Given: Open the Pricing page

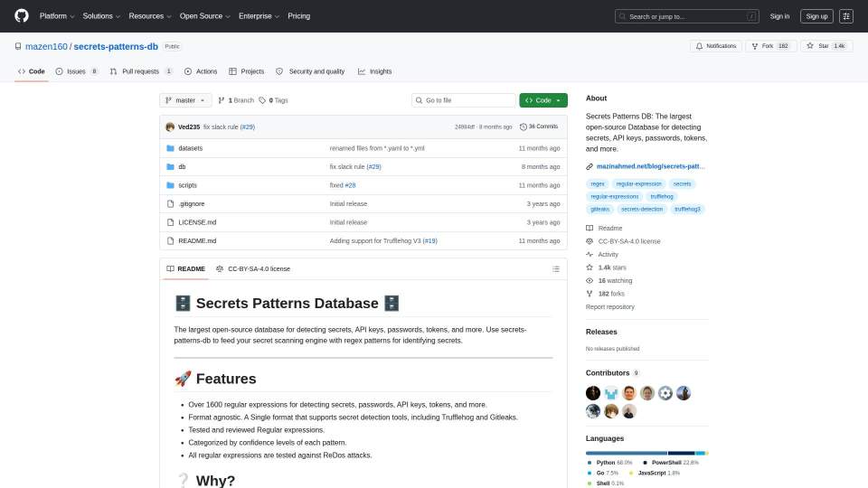Looking at the screenshot, I should [299, 16].
